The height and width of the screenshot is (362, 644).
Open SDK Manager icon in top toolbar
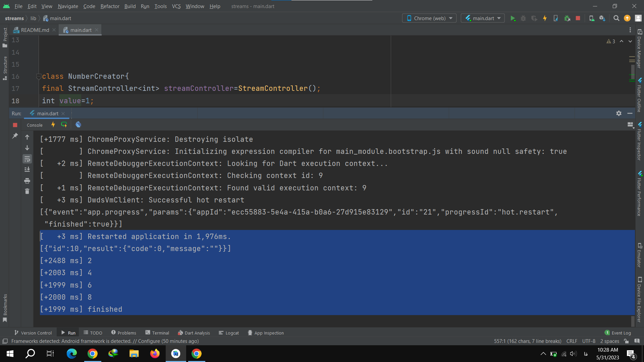[602, 18]
